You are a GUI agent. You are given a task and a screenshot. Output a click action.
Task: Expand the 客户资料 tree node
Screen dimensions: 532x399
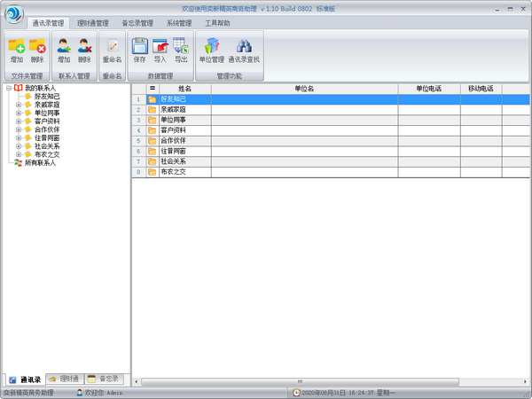(19, 121)
